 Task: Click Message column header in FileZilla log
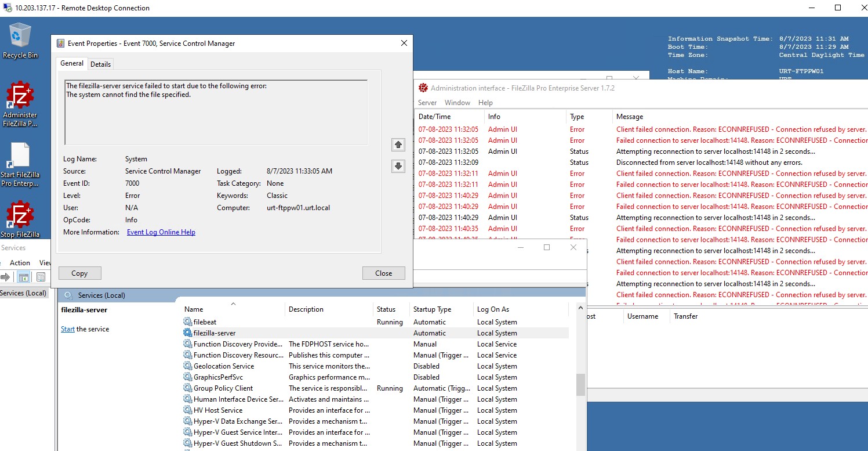point(740,117)
